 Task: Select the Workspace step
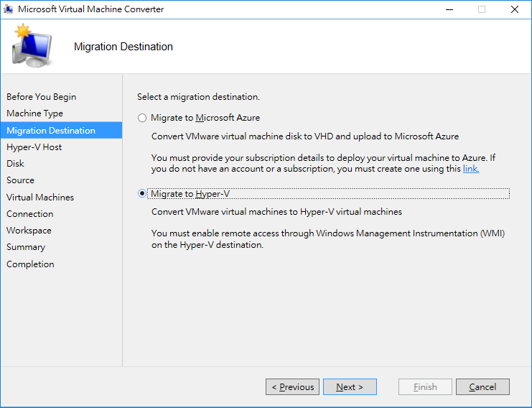(29, 231)
